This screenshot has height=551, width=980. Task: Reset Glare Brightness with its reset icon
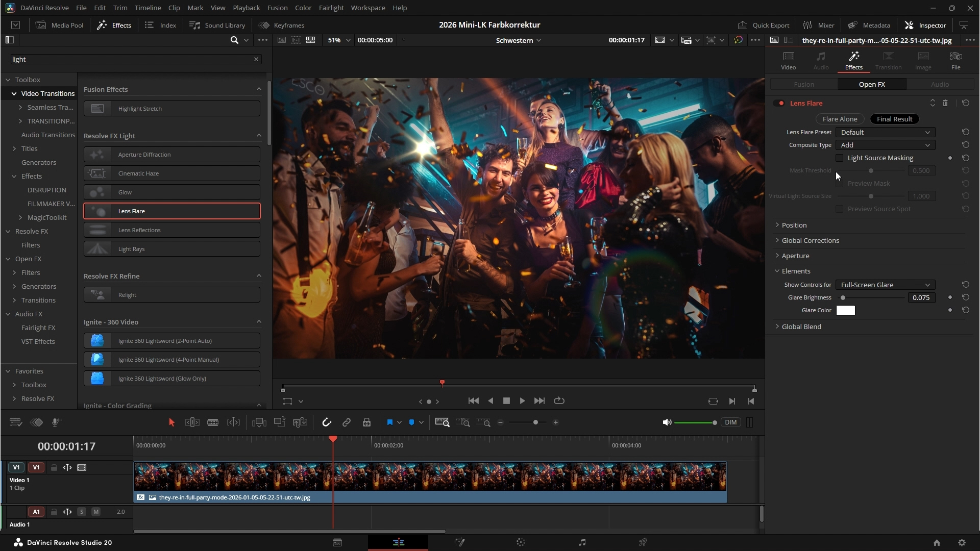click(966, 297)
